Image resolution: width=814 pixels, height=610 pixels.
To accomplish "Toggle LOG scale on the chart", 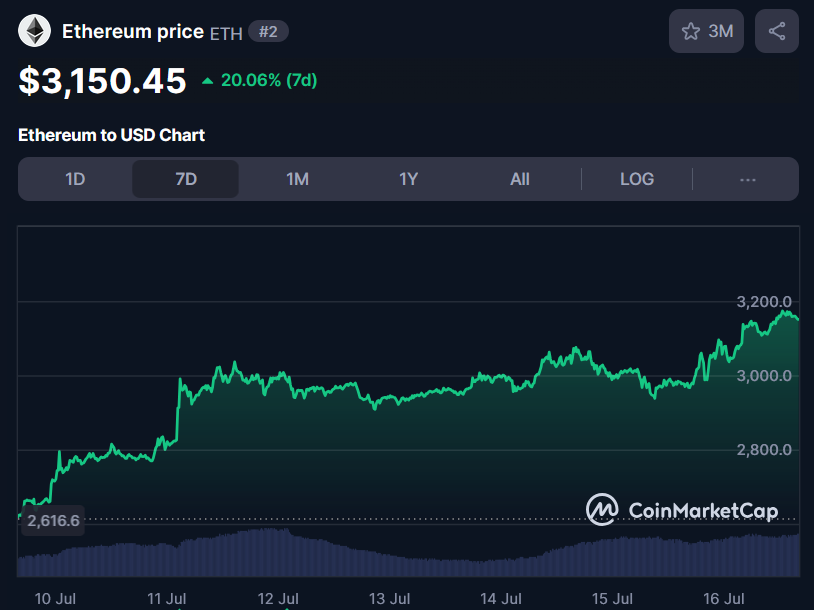I will 637,179.
